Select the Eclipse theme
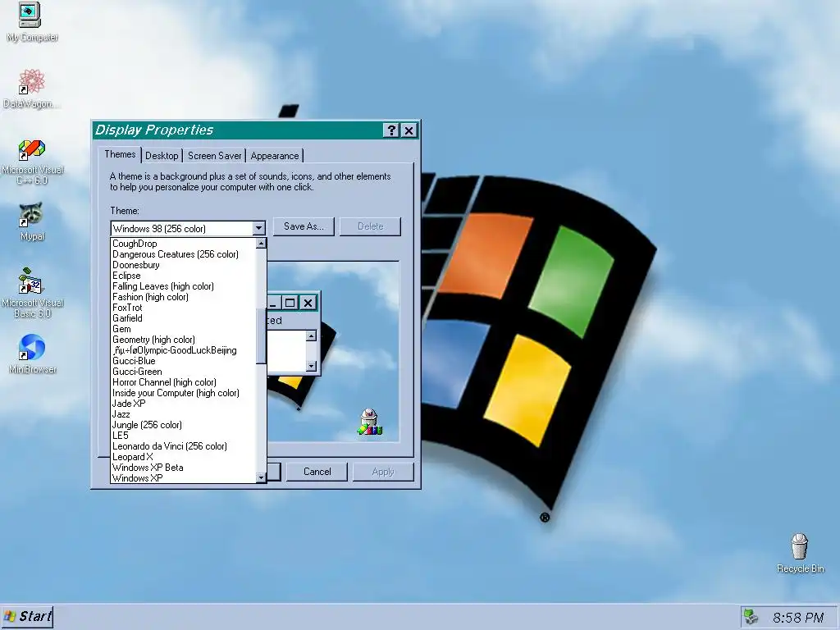840x630 pixels. [x=183, y=276]
